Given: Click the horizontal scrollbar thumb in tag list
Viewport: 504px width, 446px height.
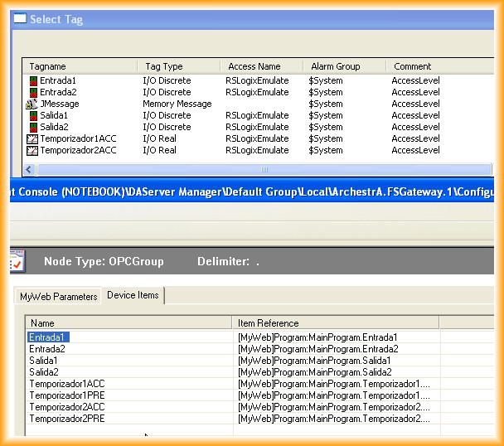Looking at the screenshot, I should click(x=265, y=169).
